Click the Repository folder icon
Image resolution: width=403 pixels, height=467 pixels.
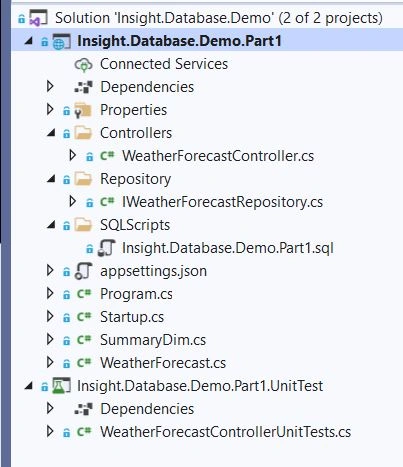(x=83, y=179)
